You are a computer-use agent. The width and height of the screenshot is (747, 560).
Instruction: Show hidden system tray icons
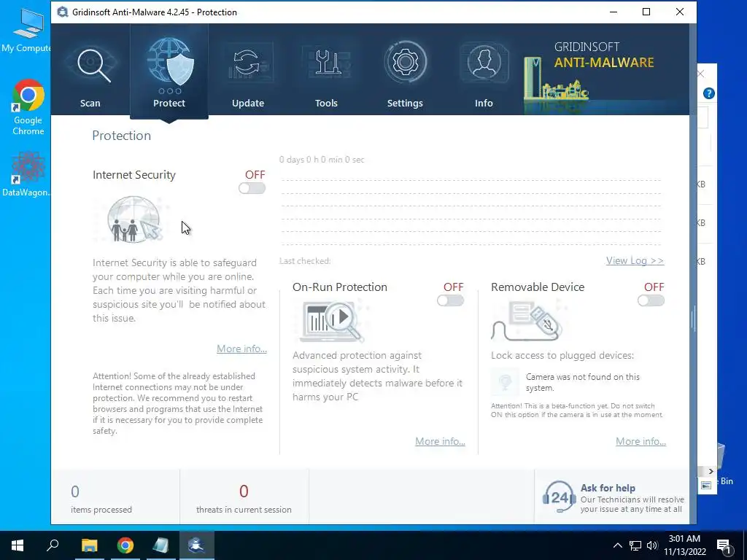coord(617,545)
